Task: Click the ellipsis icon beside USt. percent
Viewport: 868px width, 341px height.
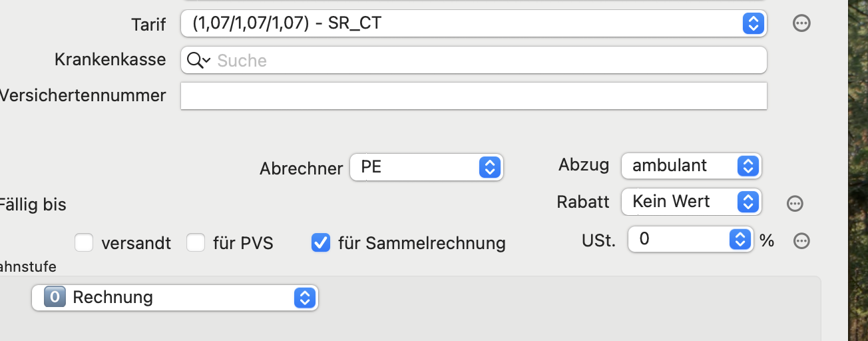Action: click(801, 241)
